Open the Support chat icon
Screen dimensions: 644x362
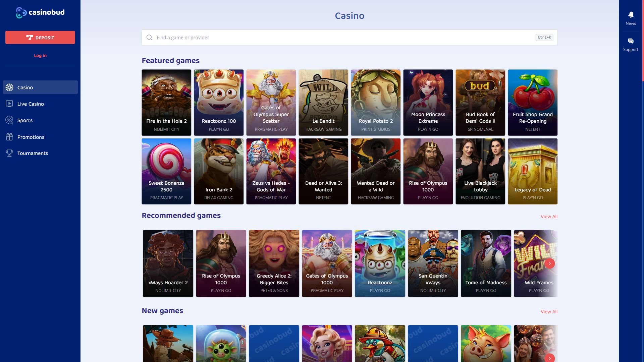click(x=631, y=41)
